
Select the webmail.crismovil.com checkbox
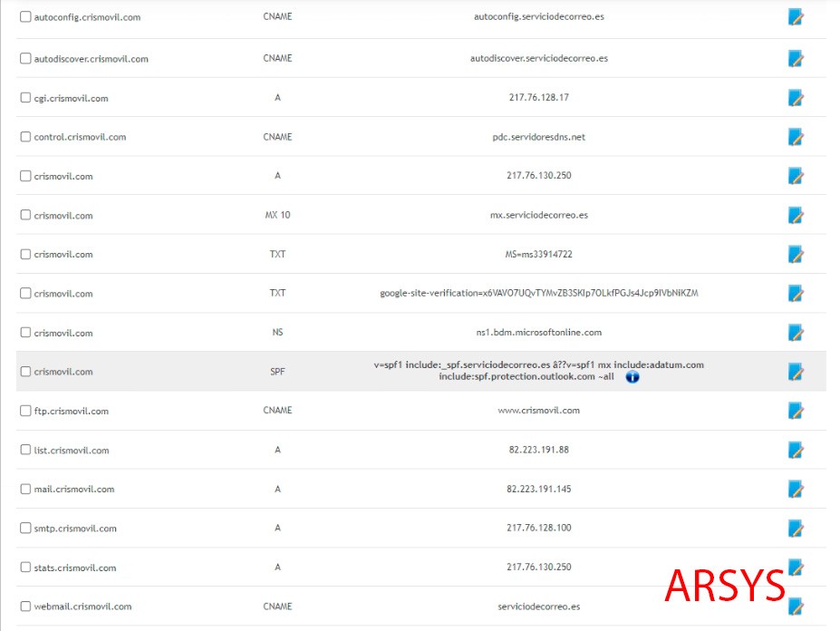(25, 607)
